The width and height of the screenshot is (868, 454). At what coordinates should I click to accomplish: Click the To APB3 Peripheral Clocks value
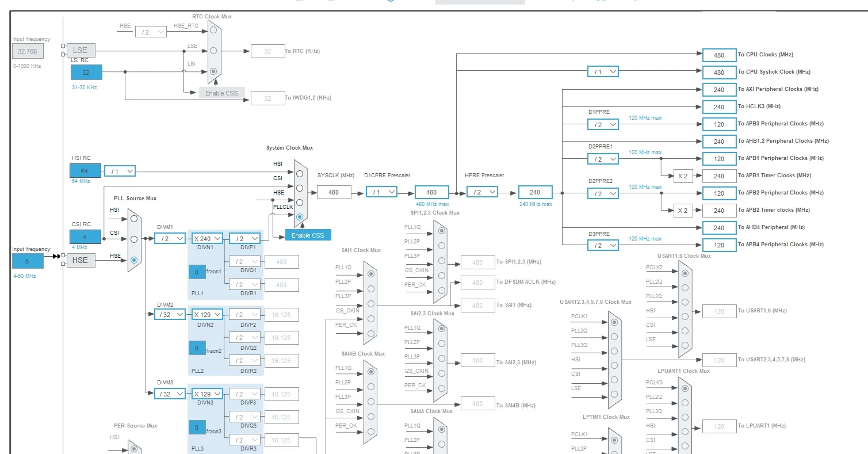[719, 124]
